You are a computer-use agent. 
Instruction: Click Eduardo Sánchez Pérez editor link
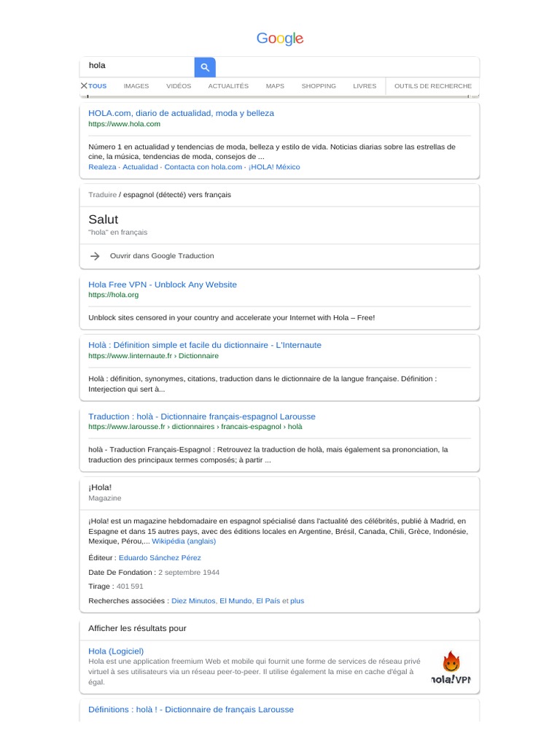click(x=160, y=557)
